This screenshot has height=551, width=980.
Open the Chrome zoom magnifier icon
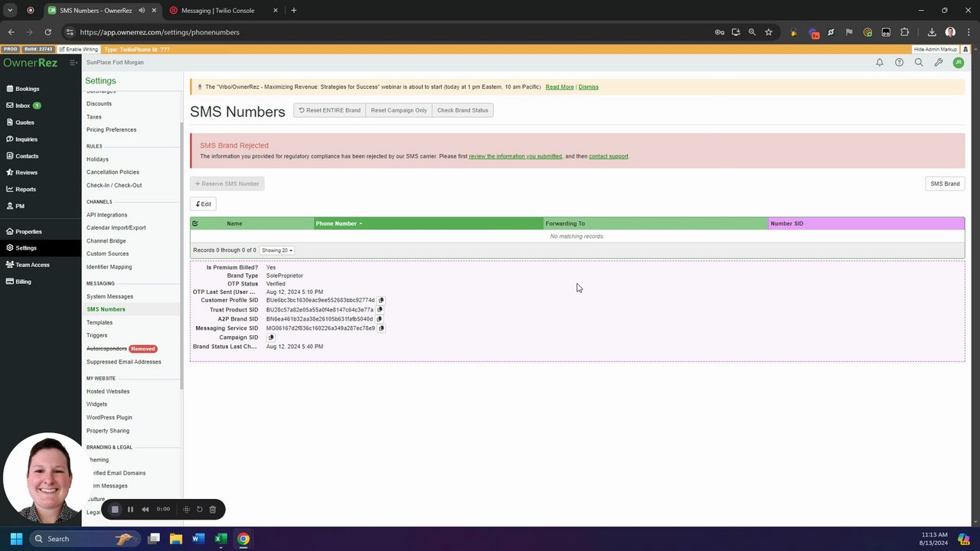[752, 32]
